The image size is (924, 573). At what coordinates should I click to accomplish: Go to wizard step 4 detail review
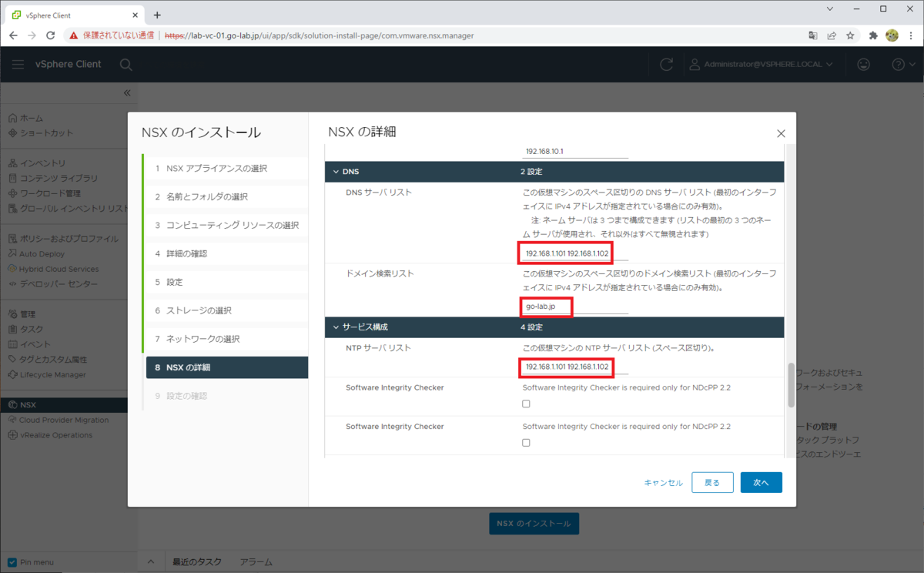click(226, 253)
